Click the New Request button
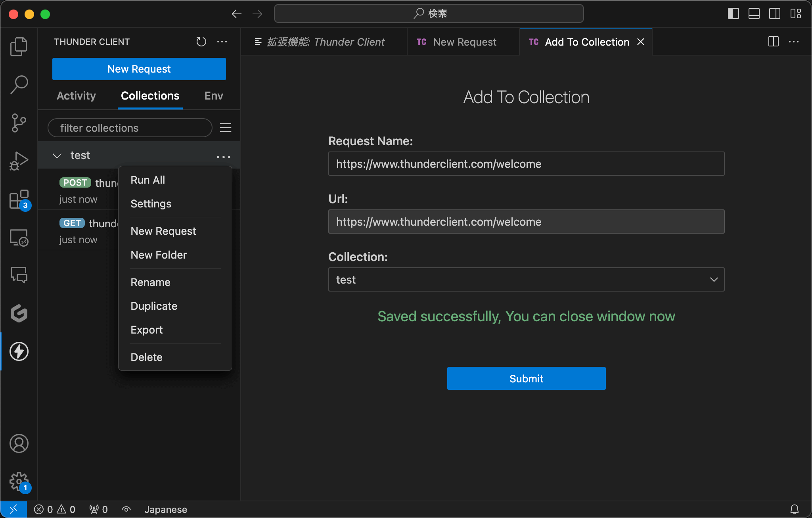The height and width of the screenshot is (518, 812). coord(139,69)
